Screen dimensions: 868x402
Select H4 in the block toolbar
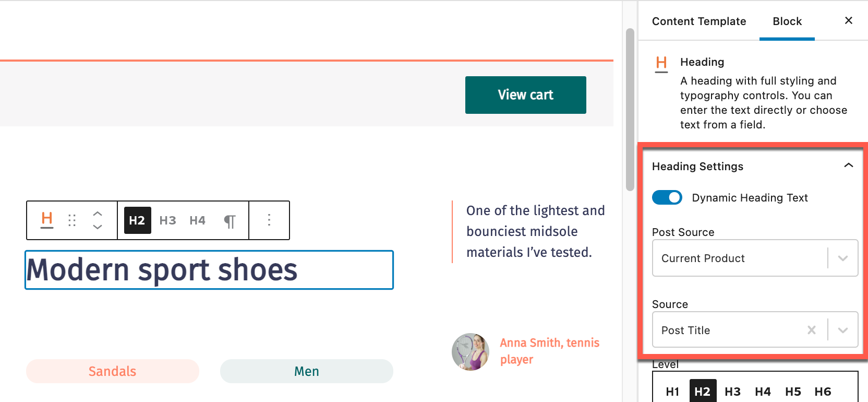pyautogui.click(x=197, y=220)
